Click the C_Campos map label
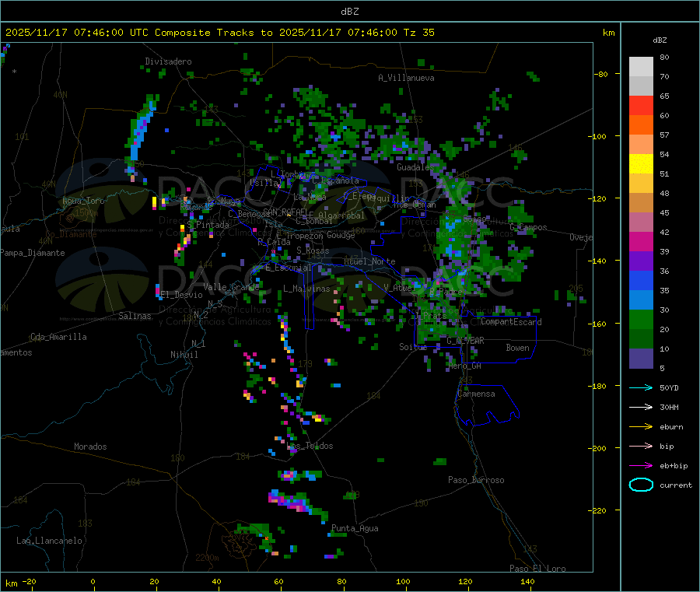Viewport: 700px width, 592px height. click(529, 227)
